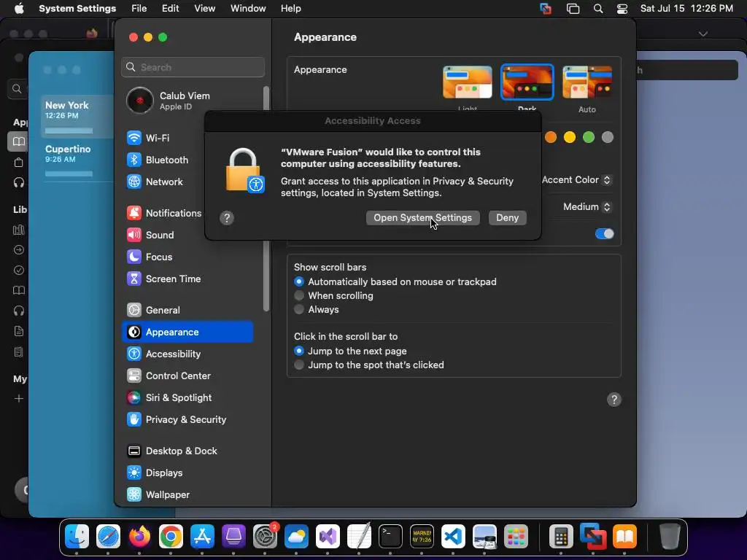Click the Book Store bag icon in Books
747x560 pixels.
[x=18, y=163]
